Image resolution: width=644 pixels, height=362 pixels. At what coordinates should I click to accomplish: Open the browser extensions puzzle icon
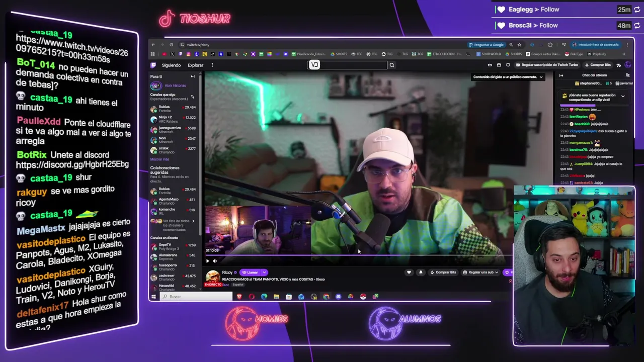coord(550,45)
